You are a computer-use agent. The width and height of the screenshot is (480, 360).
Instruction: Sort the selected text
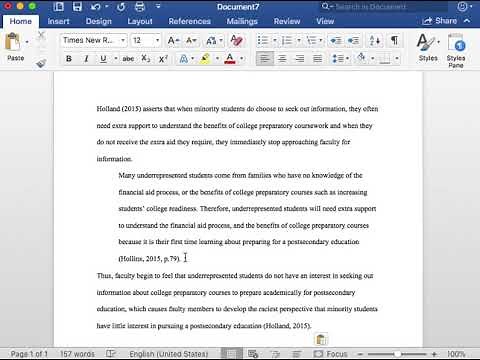[x=375, y=41]
